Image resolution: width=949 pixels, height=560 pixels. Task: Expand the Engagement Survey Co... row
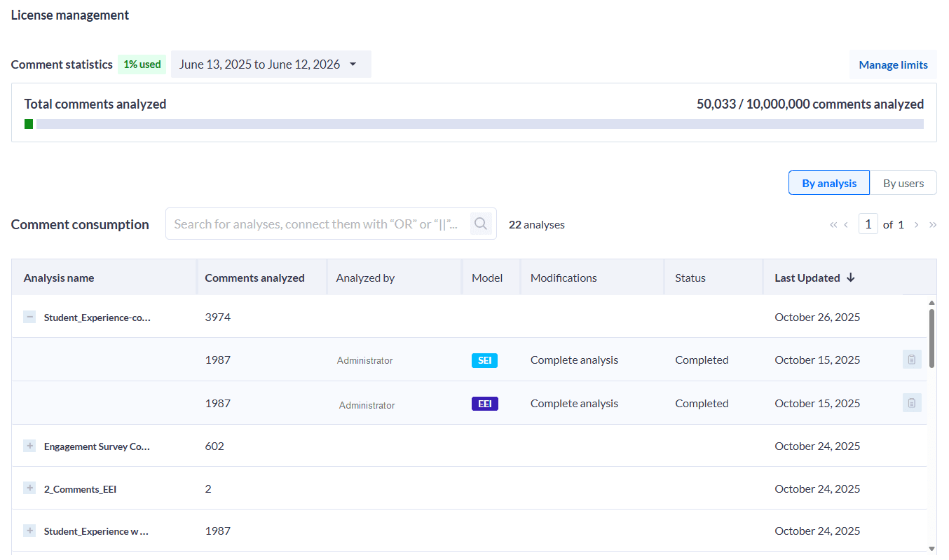tap(29, 446)
